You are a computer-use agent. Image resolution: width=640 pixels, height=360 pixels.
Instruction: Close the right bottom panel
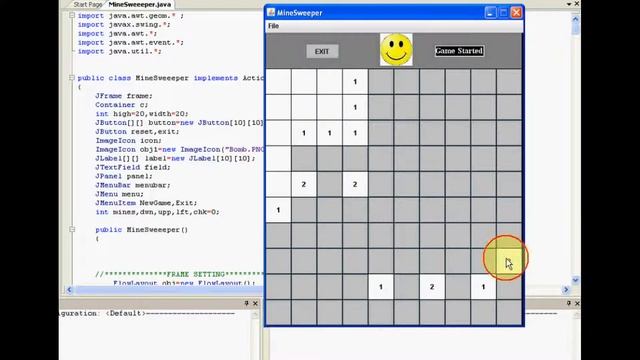(x=577, y=303)
